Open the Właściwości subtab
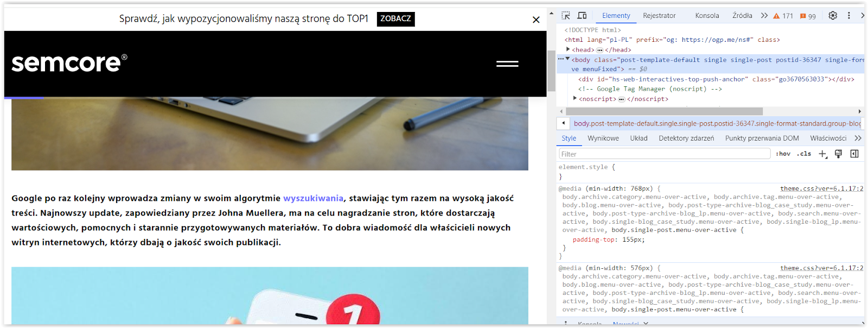This screenshot has width=868, height=328. [x=828, y=138]
